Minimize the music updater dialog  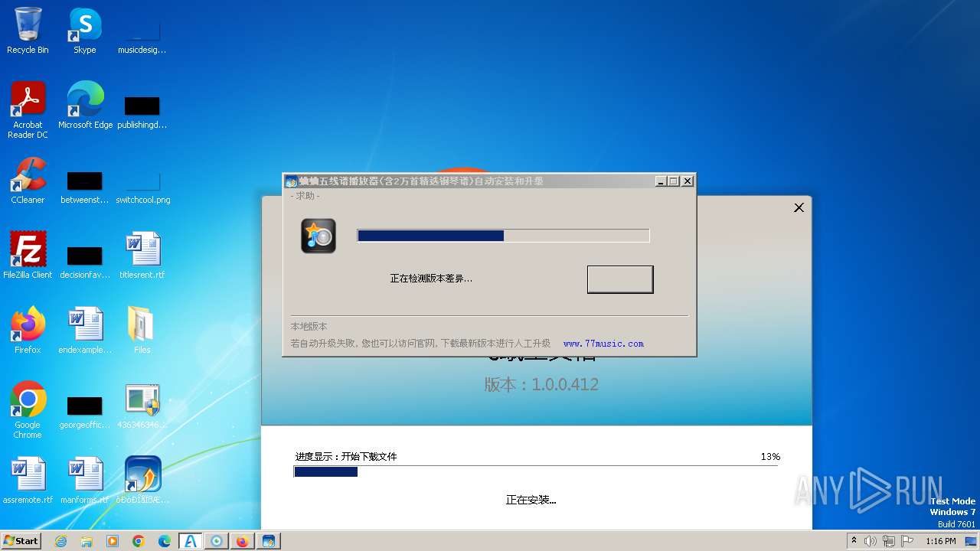[661, 181]
